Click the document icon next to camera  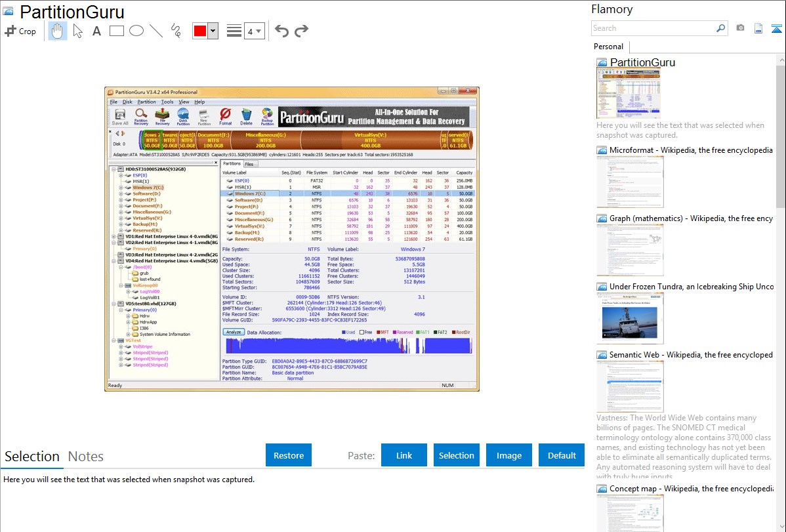[758, 28]
